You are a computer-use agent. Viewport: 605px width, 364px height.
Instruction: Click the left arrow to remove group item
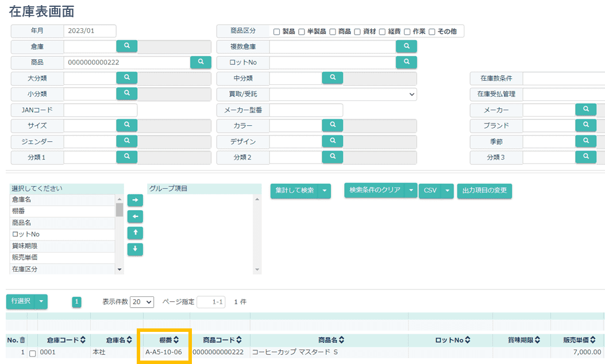click(x=135, y=216)
